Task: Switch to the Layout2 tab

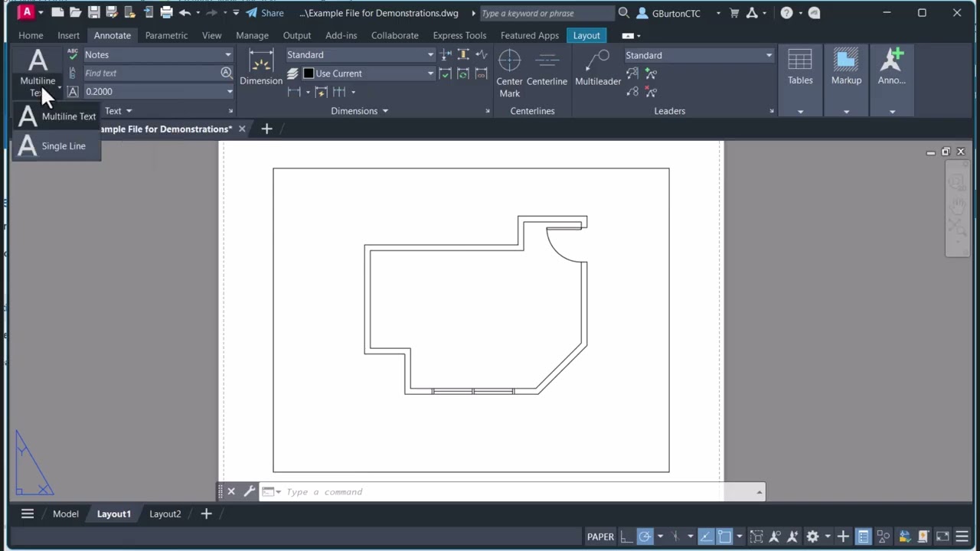Action: tap(165, 514)
